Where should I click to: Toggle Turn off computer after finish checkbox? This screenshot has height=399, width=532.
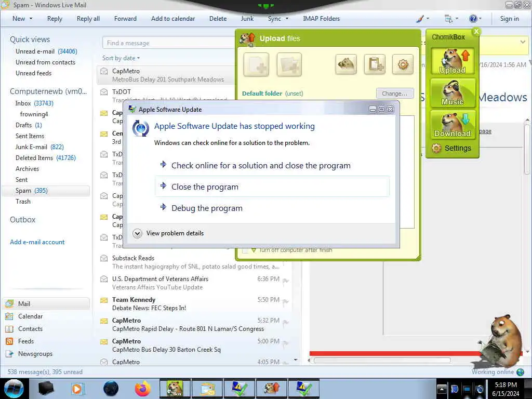245,250
